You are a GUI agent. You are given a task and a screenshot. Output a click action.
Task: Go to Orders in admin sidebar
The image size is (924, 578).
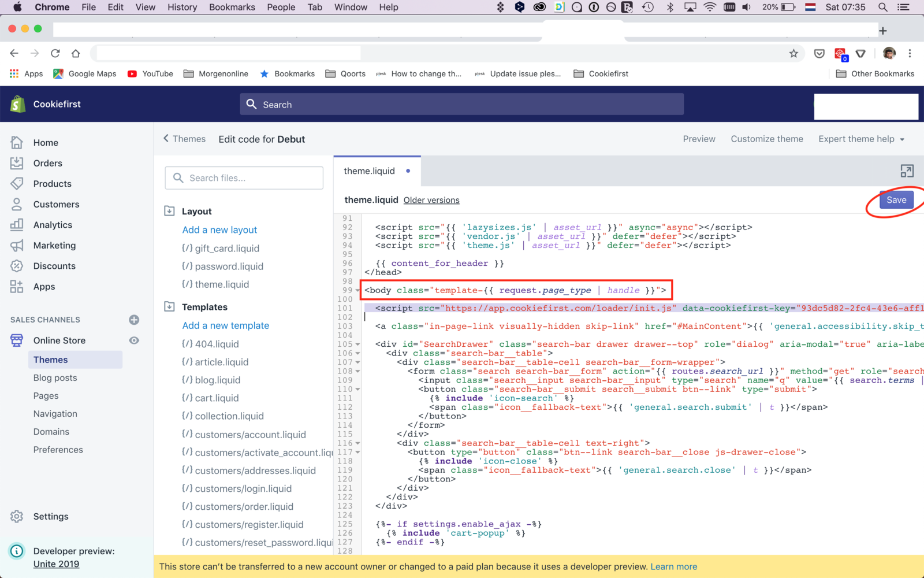(47, 163)
